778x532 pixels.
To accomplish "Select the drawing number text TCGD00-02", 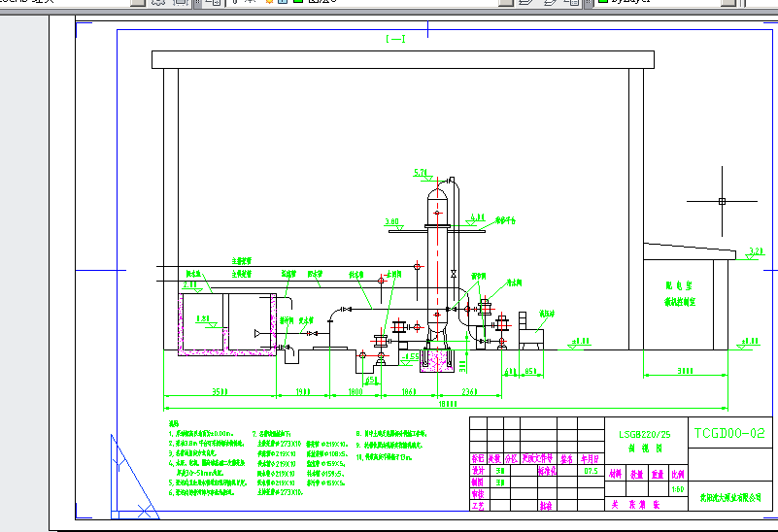I will pos(728,433).
